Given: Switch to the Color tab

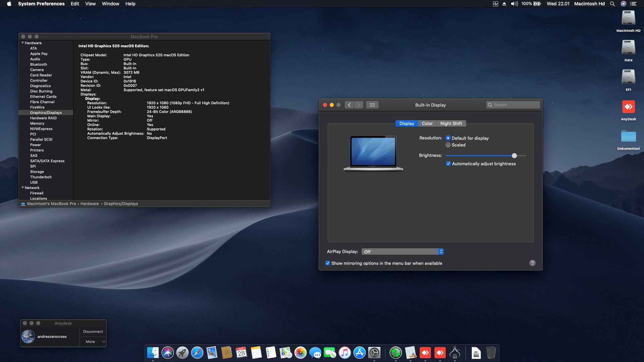Looking at the screenshot, I should pyautogui.click(x=427, y=123).
